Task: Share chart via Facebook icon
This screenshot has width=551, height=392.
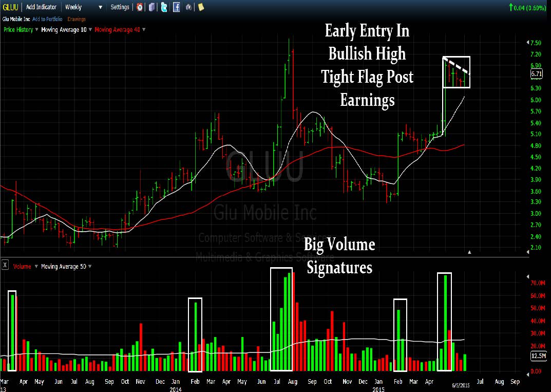Action: coord(177,7)
